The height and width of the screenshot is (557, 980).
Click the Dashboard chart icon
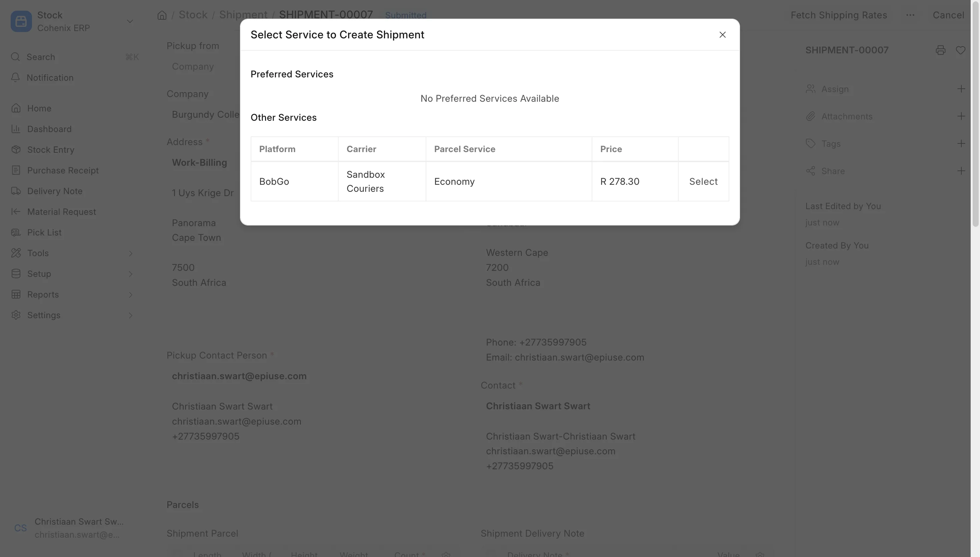pyautogui.click(x=16, y=129)
